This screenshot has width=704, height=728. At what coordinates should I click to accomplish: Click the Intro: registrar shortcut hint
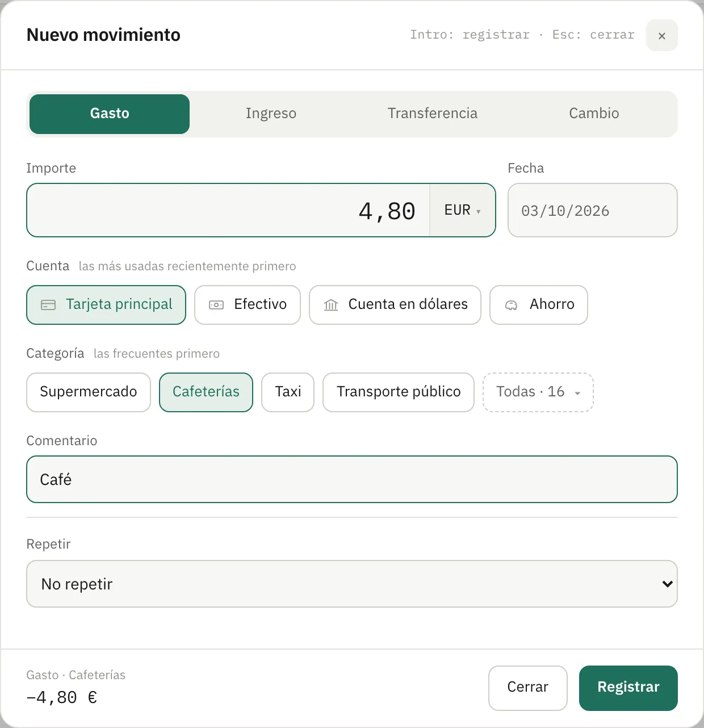click(x=470, y=35)
